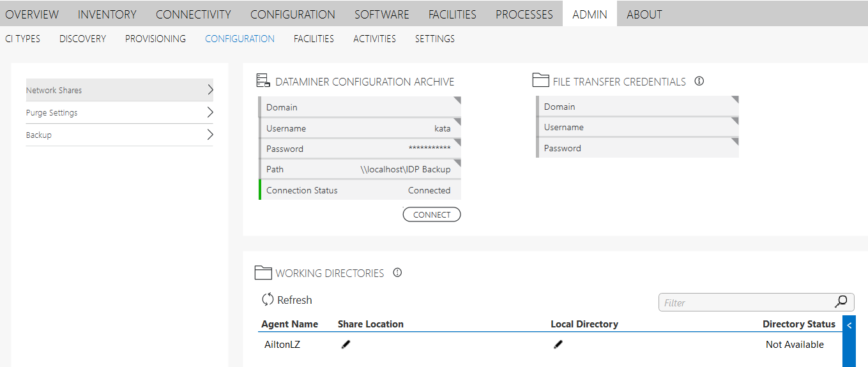Edit Password field in File Transfer Credentials

click(x=637, y=148)
